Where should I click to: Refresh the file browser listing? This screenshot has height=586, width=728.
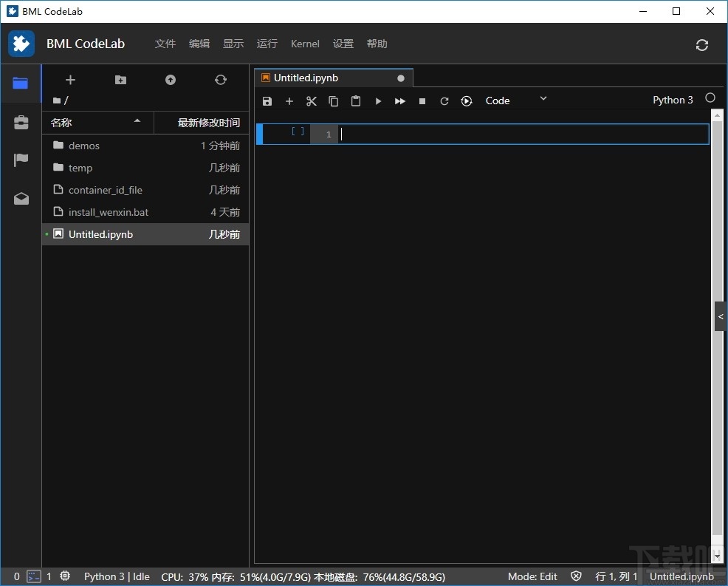click(x=220, y=80)
